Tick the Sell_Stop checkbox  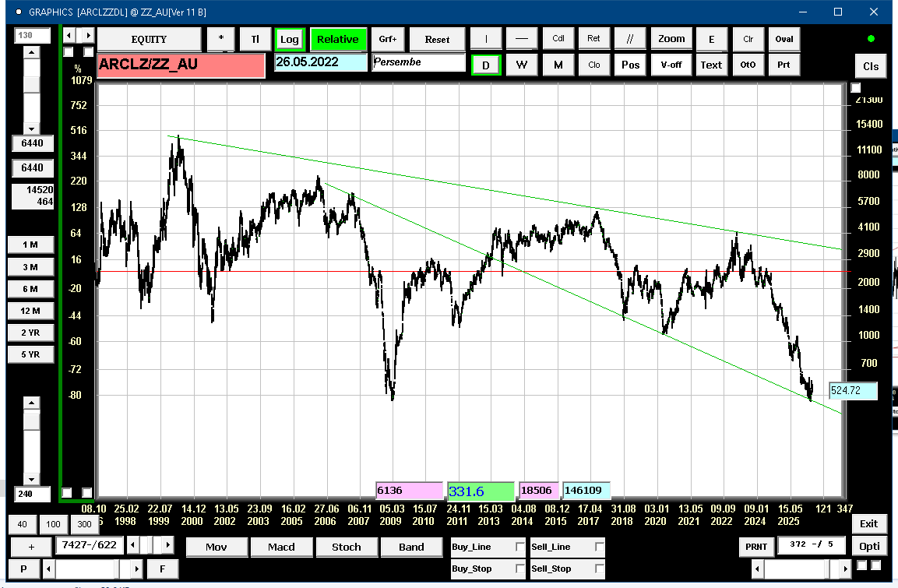tap(599, 569)
